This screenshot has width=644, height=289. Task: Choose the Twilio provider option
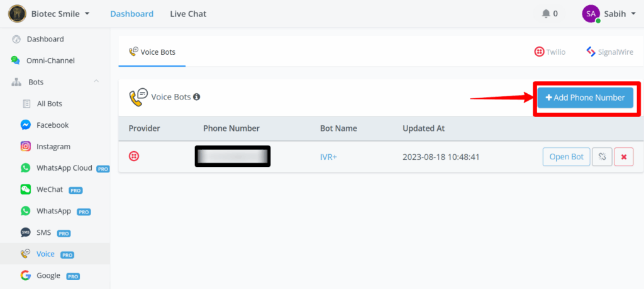tap(550, 52)
